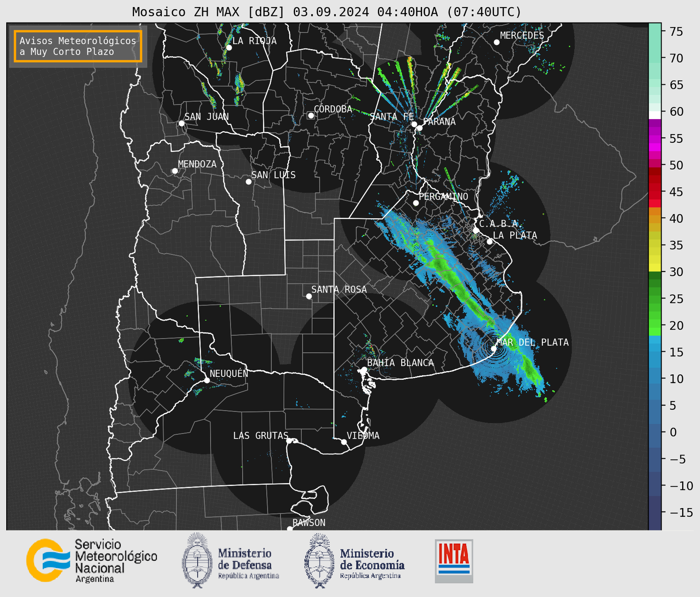This screenshot has width=700, height=597.
Task: Click the SANTA ROSA label text
Action: coord(339,289)
